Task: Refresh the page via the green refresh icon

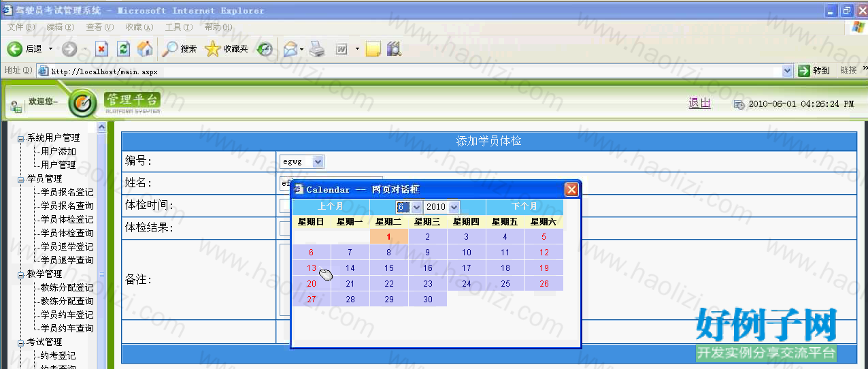Action: 123,49
